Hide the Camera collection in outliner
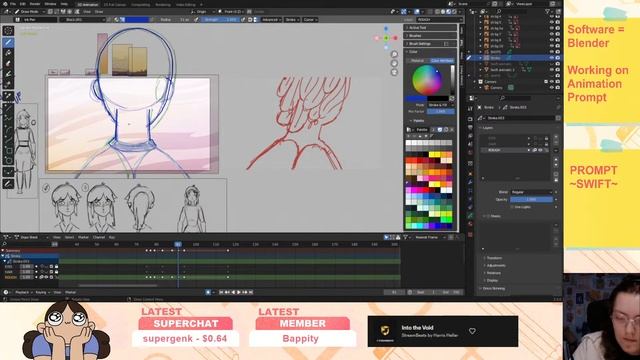Image resolution: width=640 pixels, height=360 pixels. coord(552,82)
